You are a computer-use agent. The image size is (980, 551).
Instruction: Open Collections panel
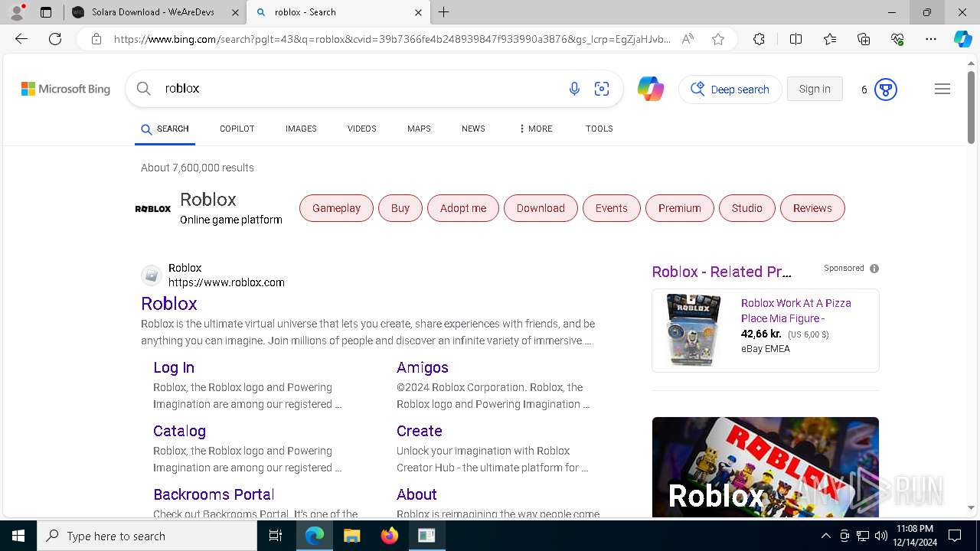pyautogui.click(x=864, y=39)
